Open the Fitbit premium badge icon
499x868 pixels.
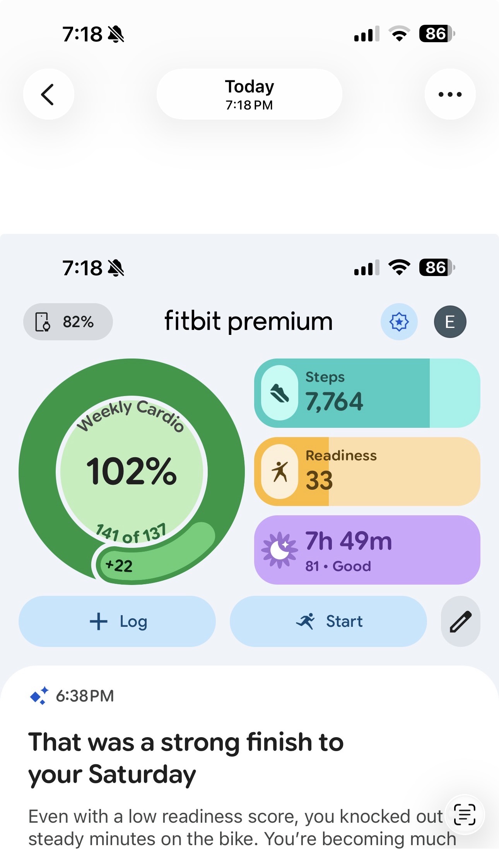pyautogui.click(x=399, y=322)
